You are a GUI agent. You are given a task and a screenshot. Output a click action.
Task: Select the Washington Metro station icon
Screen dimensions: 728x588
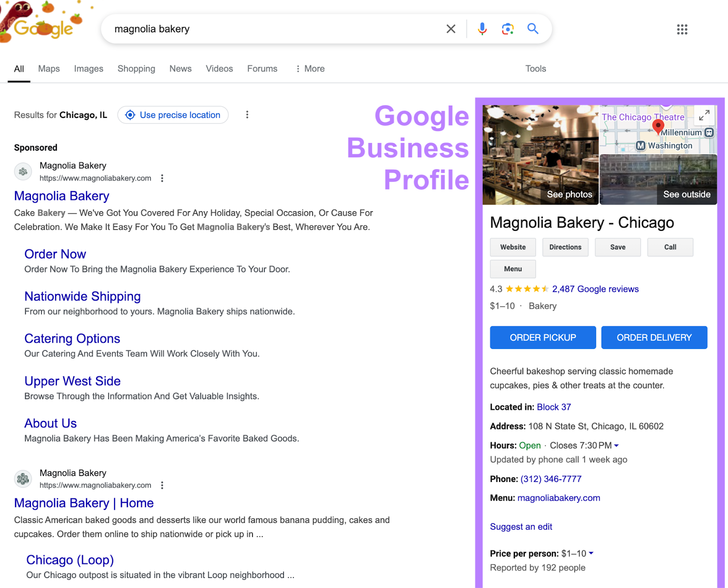[x=641, y=146]
